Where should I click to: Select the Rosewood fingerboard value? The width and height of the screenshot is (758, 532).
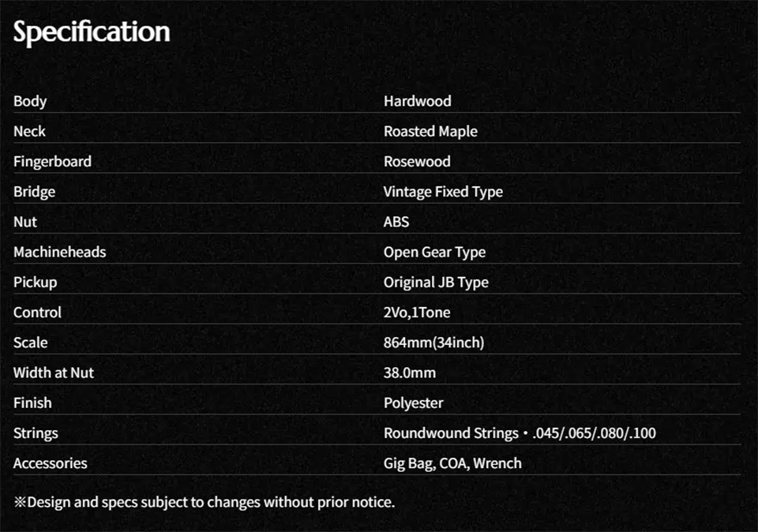point(417,161)
